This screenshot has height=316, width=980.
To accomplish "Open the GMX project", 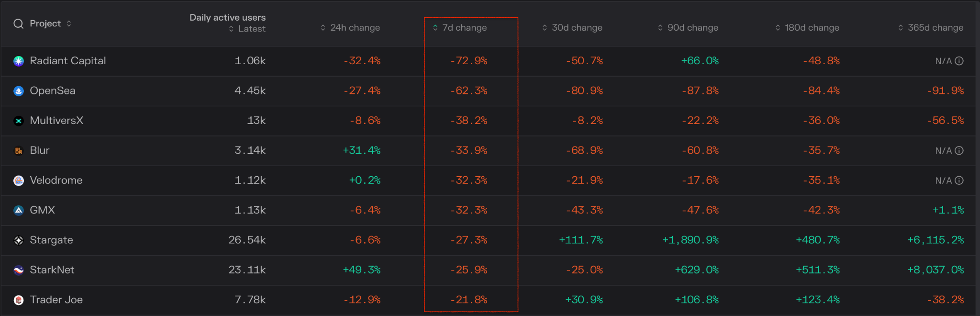I will (x=43, y=210).
